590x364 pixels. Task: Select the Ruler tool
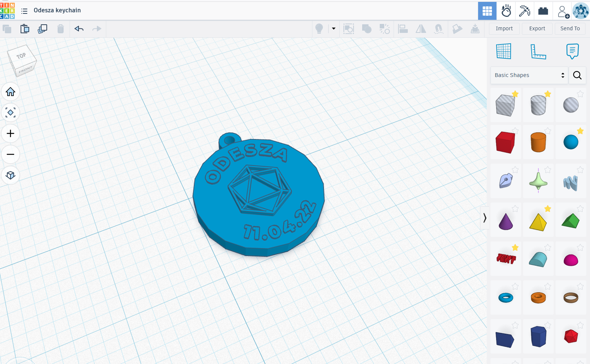538,51
